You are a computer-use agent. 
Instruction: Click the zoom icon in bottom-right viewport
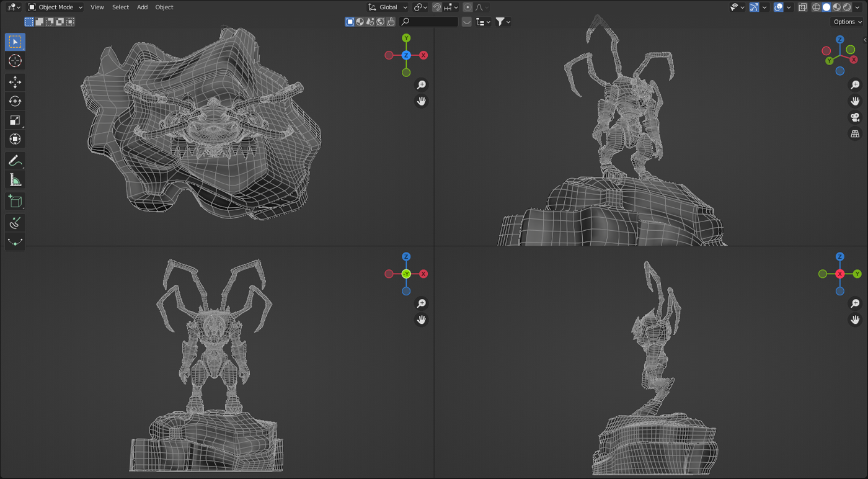855,303
